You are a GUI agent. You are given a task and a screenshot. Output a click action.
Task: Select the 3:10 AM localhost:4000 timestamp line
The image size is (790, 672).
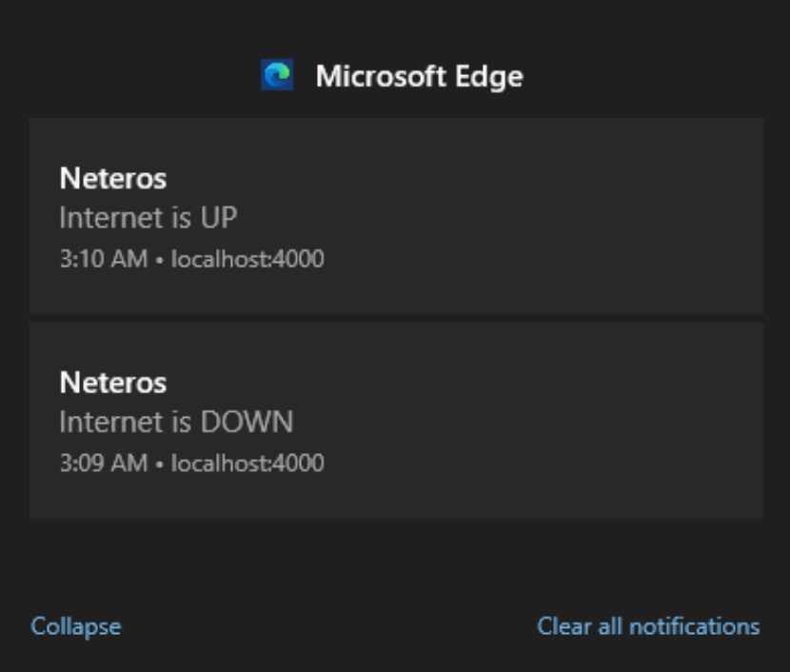192,259
